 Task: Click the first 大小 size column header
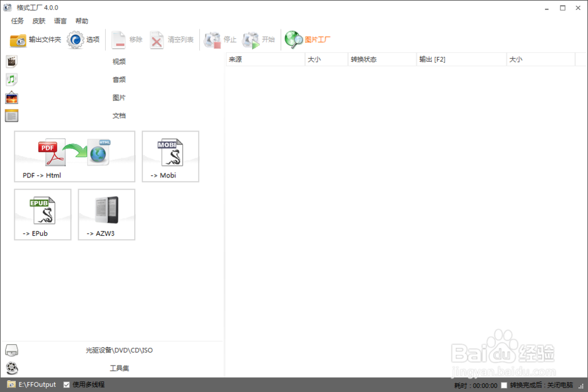tap(326, 59)
